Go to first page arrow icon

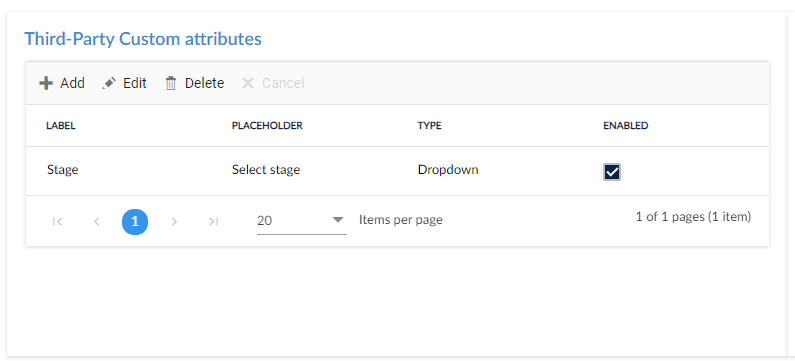point(57,221)
